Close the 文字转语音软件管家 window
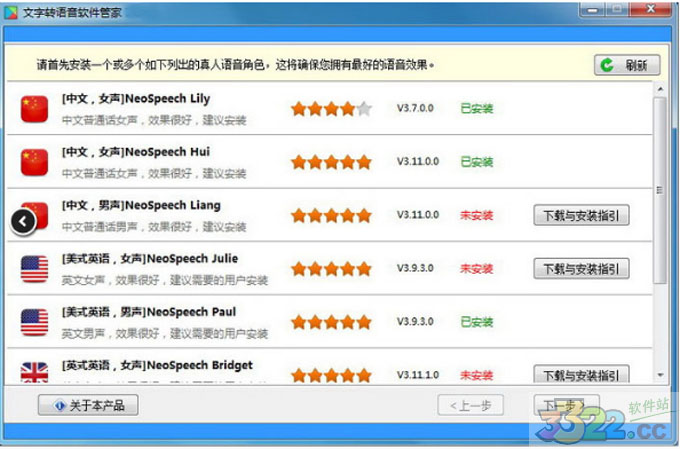The image size is (680, 449). (x=650, y=10)
